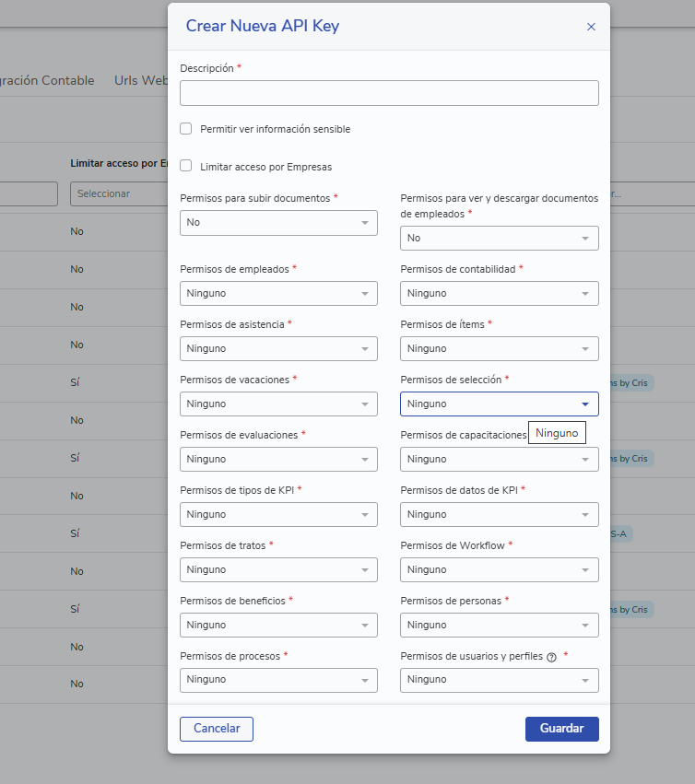Click the help icon next to usuarios y perfiles
The width and height of the screenshot is (695, 784).
point(551,657)
